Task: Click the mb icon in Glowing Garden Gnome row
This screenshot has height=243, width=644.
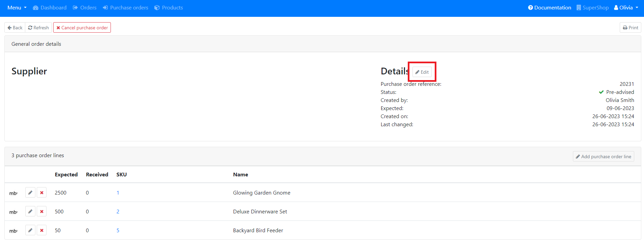Action: [x=13, y=193]
